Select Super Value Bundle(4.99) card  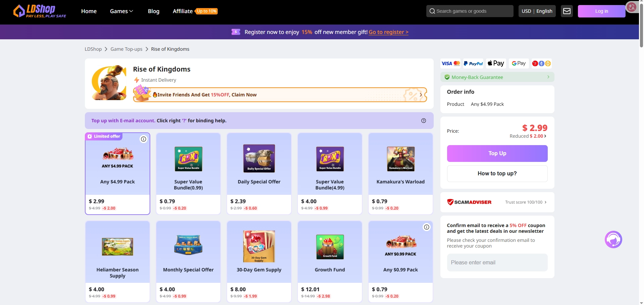(x=330, y=174)
